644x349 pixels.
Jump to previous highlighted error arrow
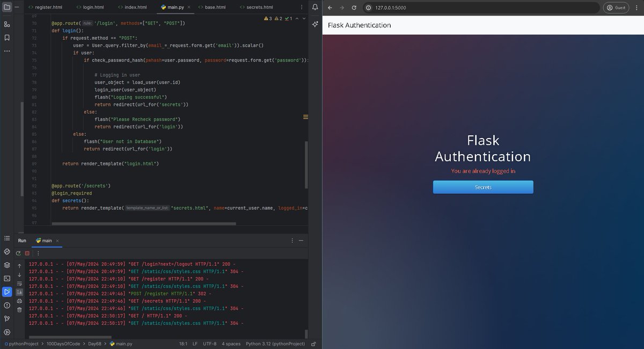pos(298,18)
